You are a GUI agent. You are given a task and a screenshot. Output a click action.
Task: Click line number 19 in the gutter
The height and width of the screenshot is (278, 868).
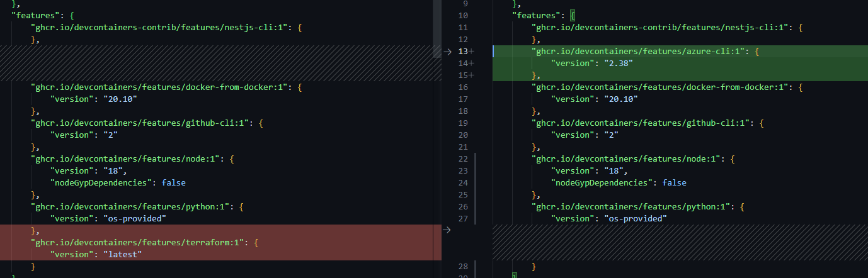click(463, 123)
